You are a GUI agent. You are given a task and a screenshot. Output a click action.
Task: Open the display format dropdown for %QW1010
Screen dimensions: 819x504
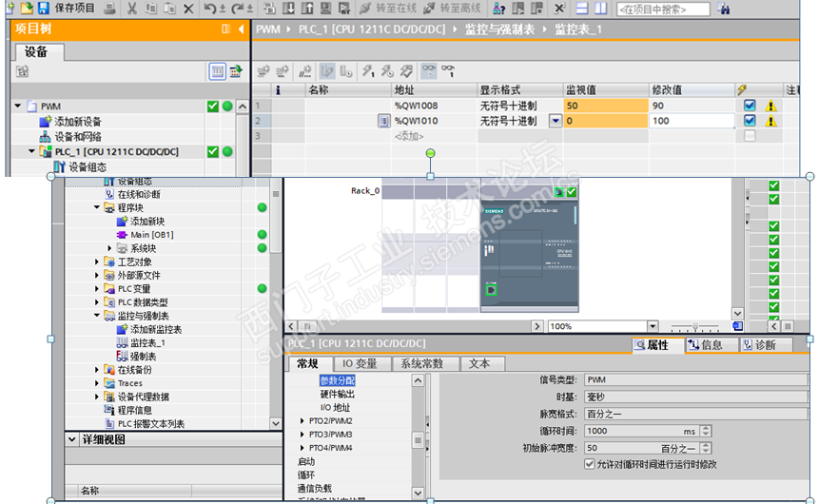point(556,121)
